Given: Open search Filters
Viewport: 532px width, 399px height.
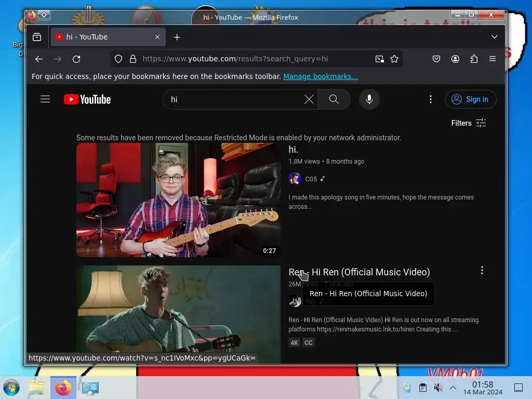Looking at the screenshot, I should pyautogui.click(x=469, y=123).
